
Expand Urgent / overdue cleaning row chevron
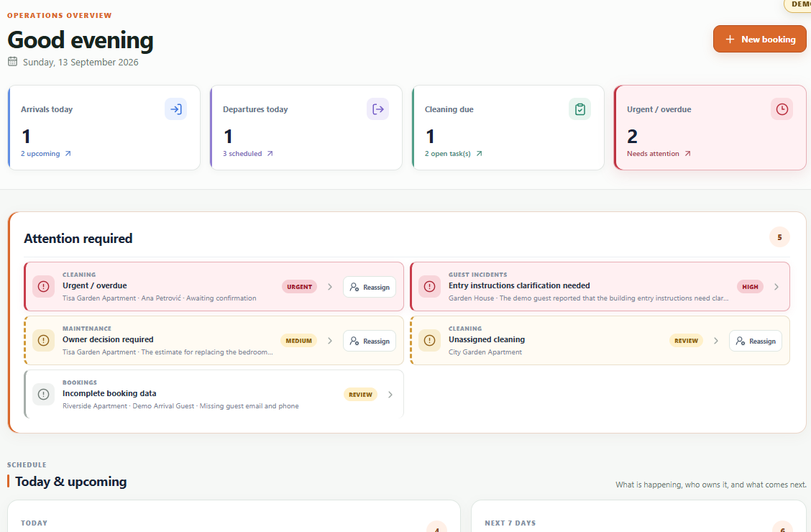pos(330,287)
